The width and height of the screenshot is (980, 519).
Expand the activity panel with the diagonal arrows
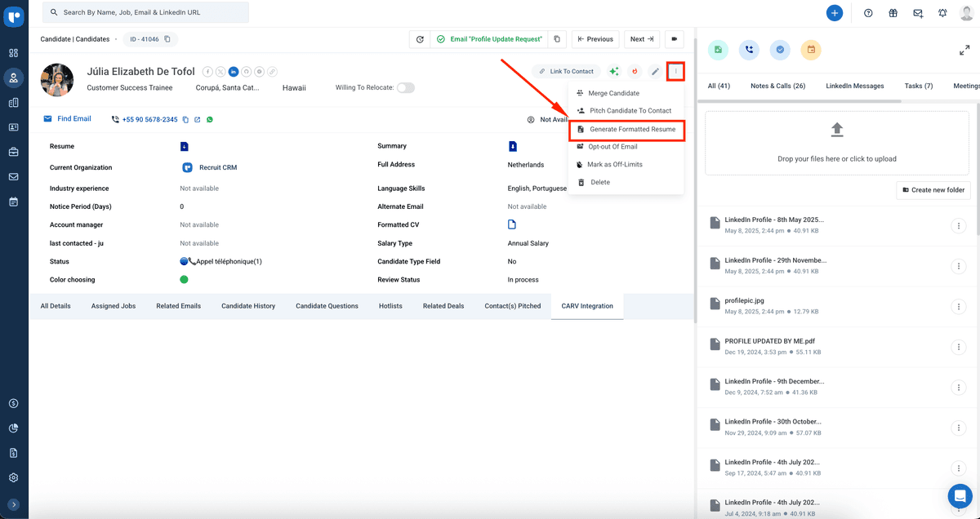[x=964, y=51]
